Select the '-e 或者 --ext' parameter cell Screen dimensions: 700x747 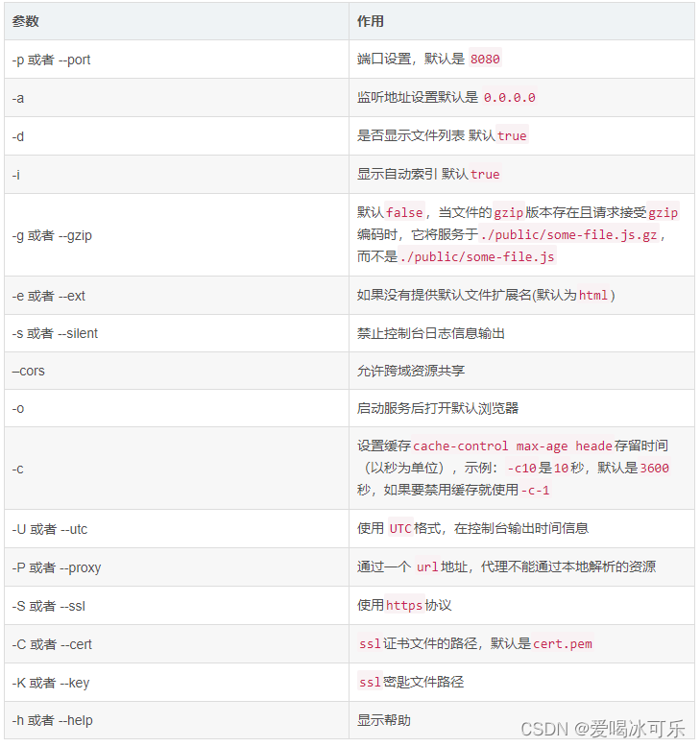[x=177, y=296]
